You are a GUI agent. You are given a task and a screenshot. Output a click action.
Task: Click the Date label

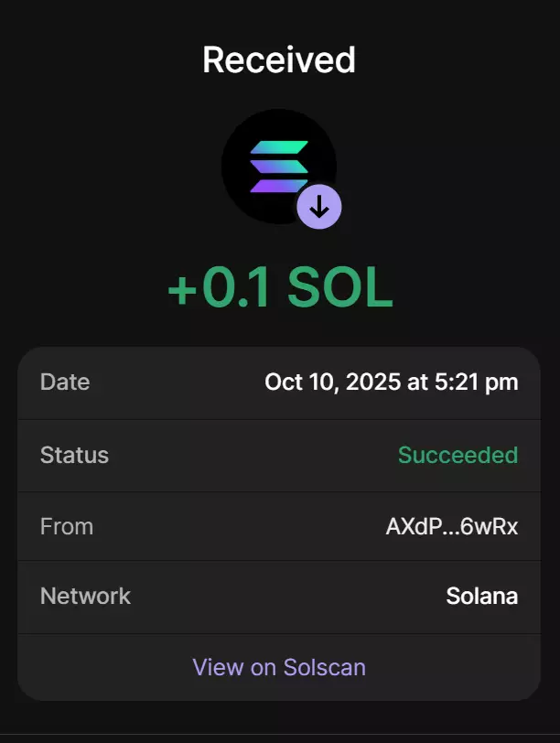[x=65, y=382]
